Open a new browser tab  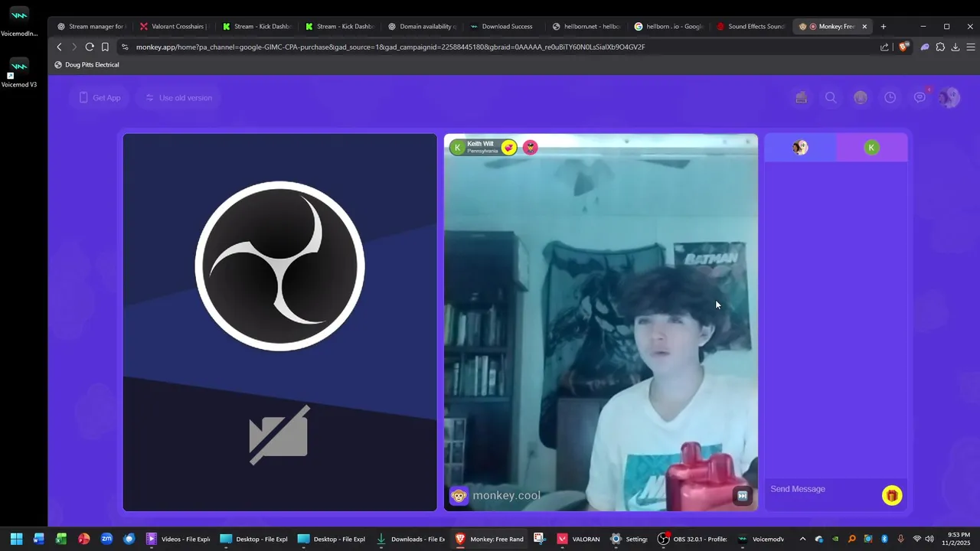[883, 26]
